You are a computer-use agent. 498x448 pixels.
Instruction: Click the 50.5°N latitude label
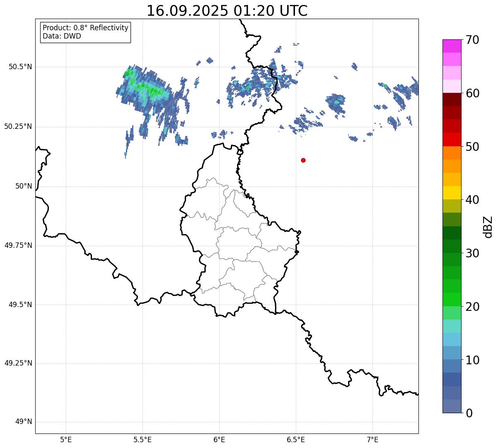pos(20,67)
